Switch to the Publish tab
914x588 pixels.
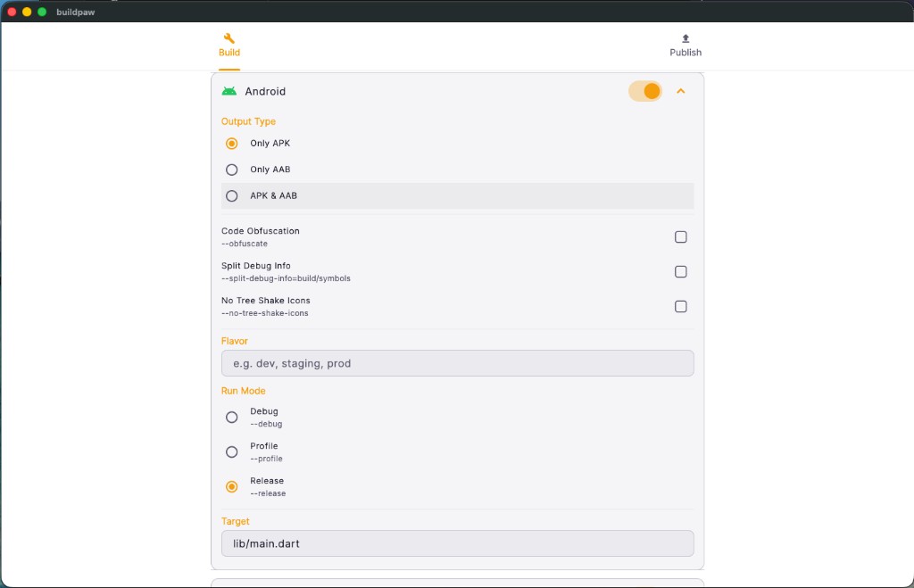pos(685,46)
